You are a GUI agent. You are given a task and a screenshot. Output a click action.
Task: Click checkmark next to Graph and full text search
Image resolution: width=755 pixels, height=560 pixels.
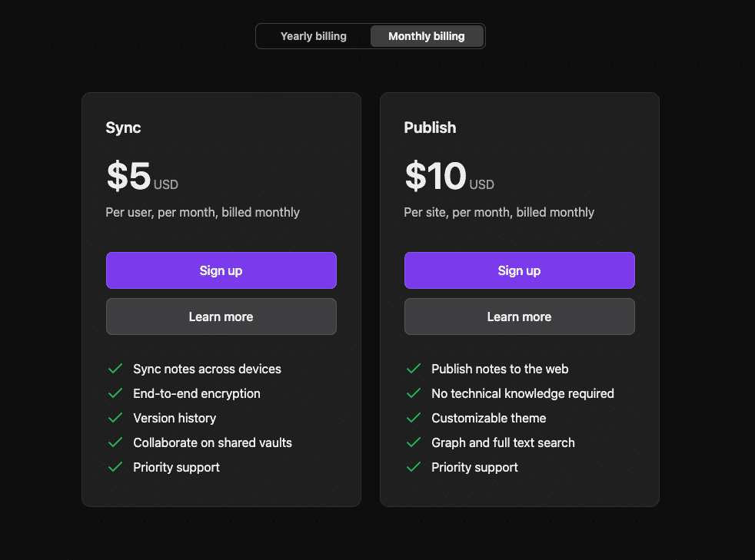point(414,442)
